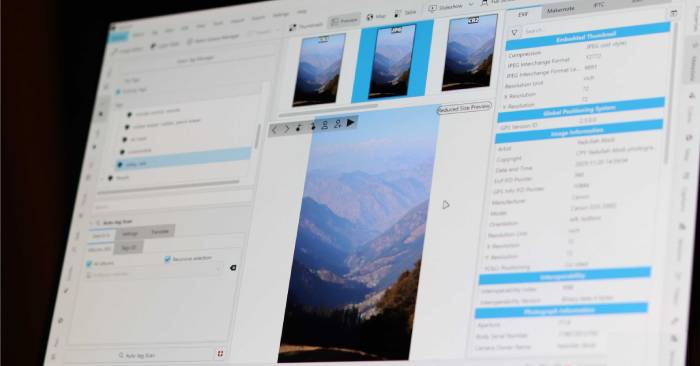The height and width of the screenshot is (366, 700).
Task: Open the Map view mode
Action: click(x=376, y=17)
